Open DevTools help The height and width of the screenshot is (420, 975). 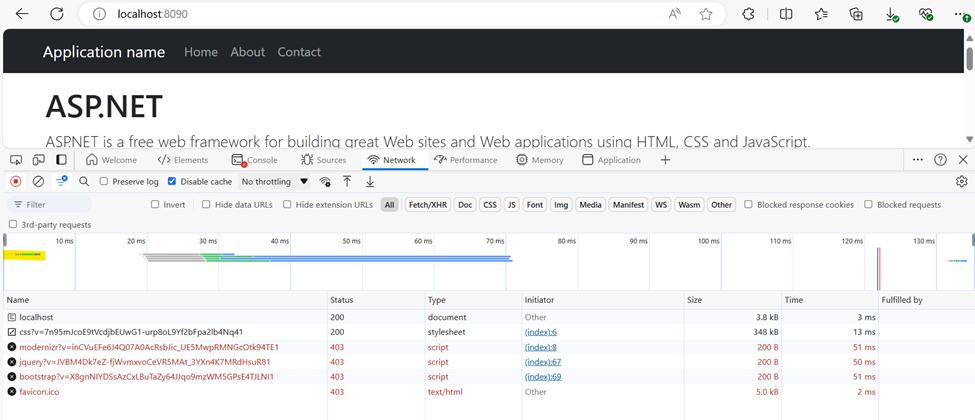pos(940,160)
